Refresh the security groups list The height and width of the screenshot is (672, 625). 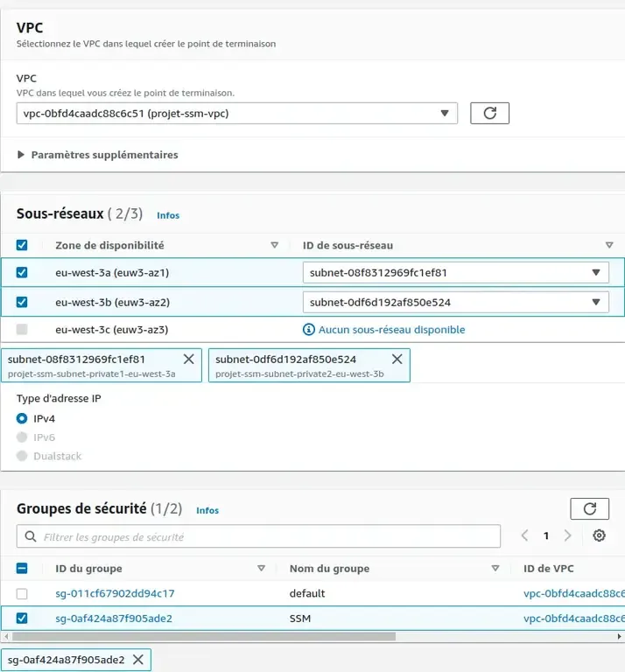coord(589,508)
